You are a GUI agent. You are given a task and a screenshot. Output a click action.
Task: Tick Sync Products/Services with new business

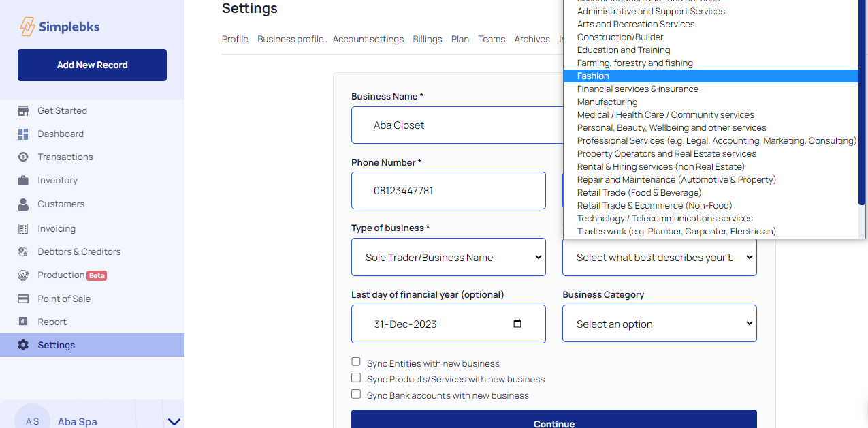[356, 378]
